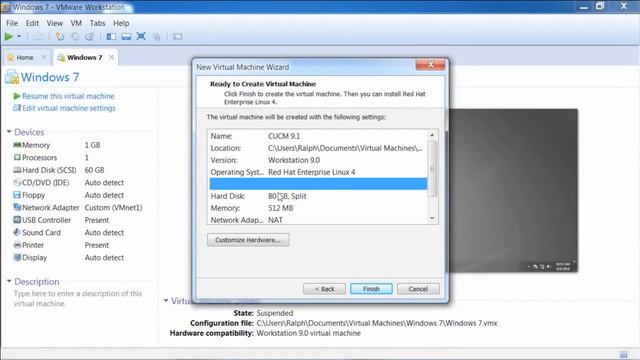Screen dimensions: 640x360
Task: Open the Help menu
Action: point(121,23)
